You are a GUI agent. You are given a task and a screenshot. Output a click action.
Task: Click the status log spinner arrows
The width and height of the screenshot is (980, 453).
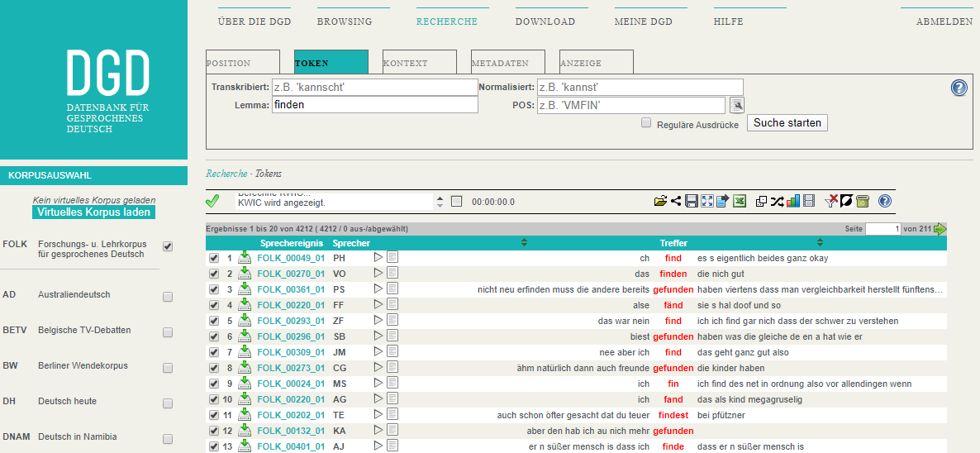click(440, 201)
